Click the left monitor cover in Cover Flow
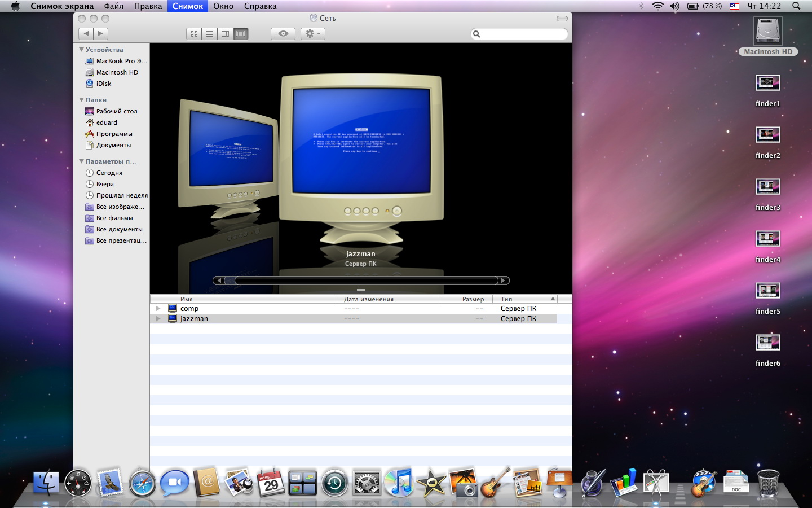This screenshot has height=508, width=812. pos(228,161)
